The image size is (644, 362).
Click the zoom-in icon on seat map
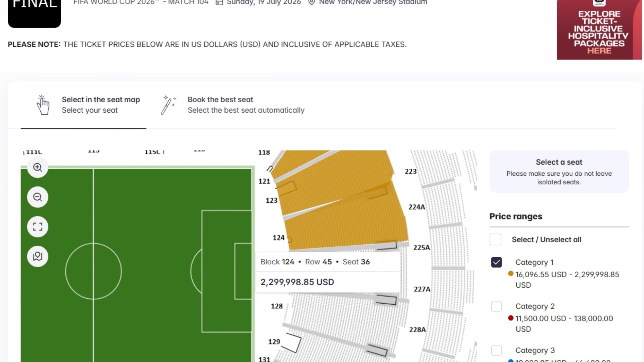[37, 167]
